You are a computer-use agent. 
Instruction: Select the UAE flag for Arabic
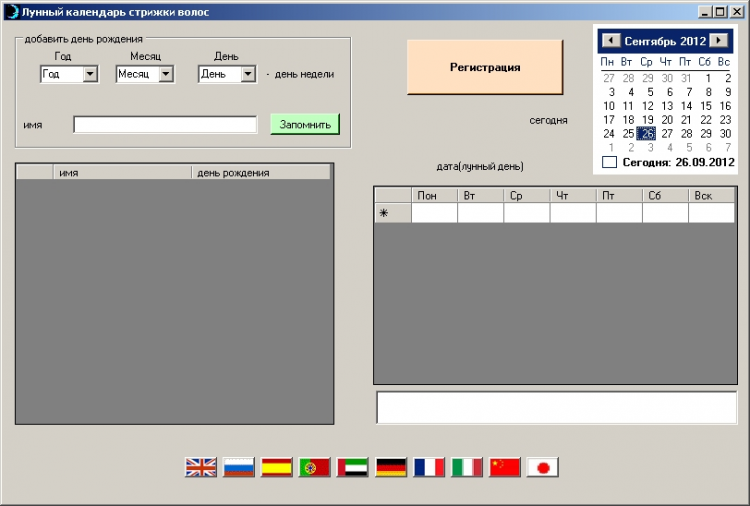click(x=353, y=467)
